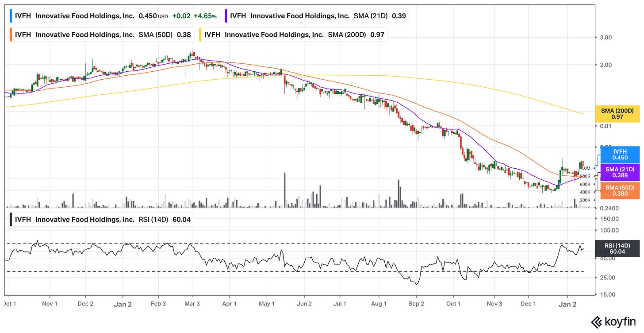Screen dimensions: 644x333
Task: Click the Feb 3 date label
Action: point(158,304)
